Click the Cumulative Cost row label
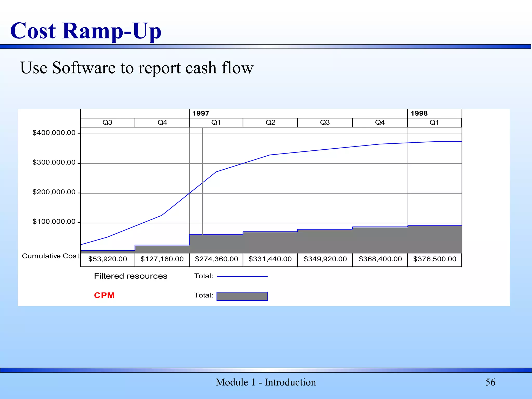532x399 pixels. tap(51, 256)
